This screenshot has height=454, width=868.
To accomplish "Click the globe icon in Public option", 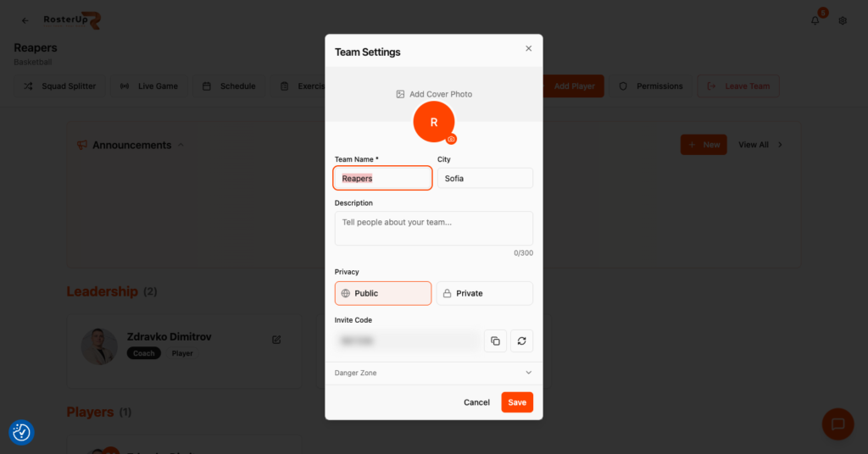I will coord(346,293).
